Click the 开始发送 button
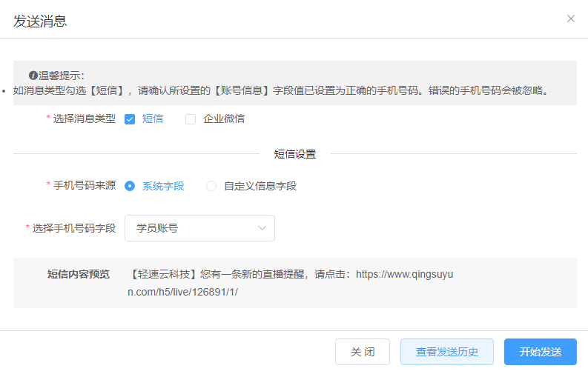 coord(540,352)
